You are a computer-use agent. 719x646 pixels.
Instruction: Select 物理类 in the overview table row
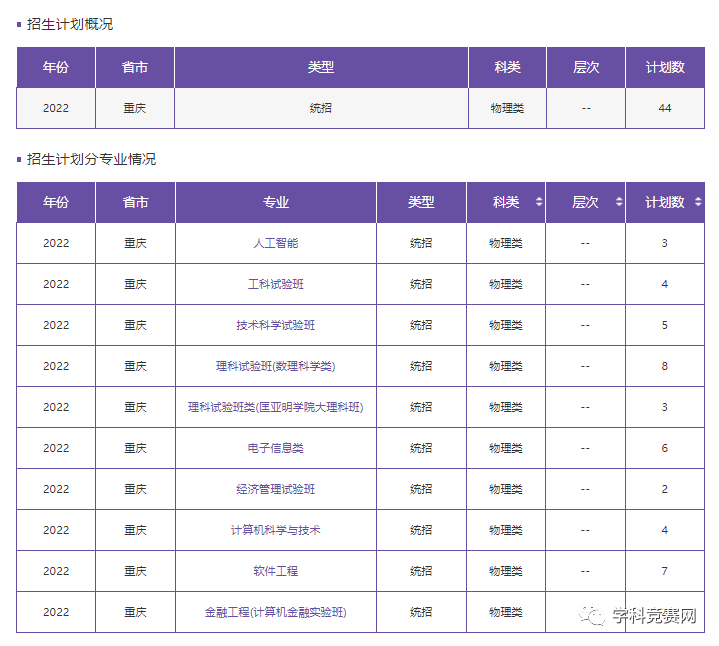point(507,108)
